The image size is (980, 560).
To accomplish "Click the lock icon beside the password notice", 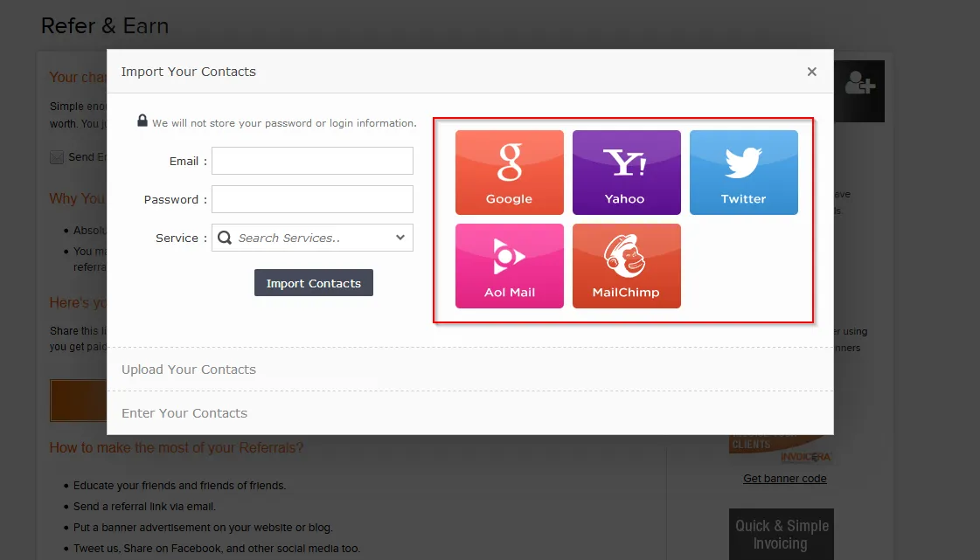I will [142, 121].
